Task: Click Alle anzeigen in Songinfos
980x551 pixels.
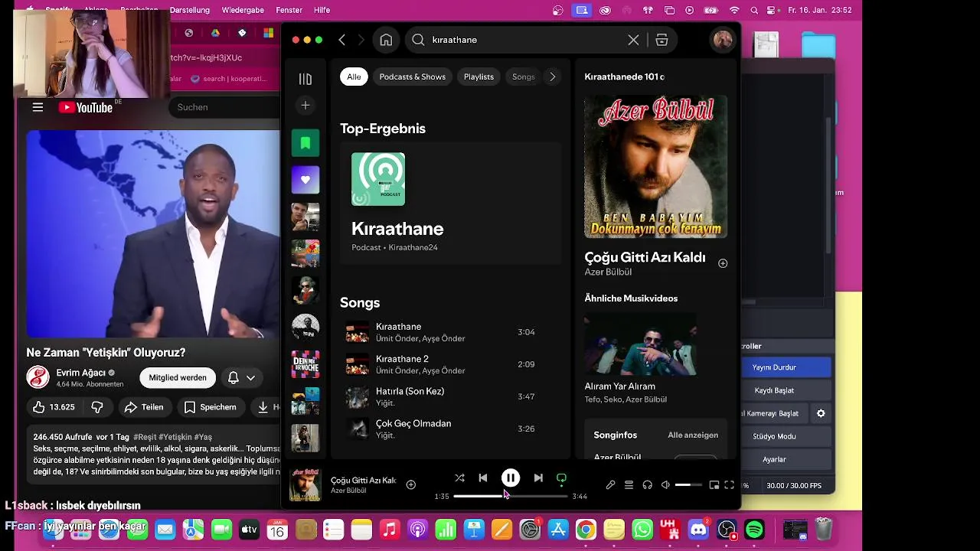Action: click(693, 435)
